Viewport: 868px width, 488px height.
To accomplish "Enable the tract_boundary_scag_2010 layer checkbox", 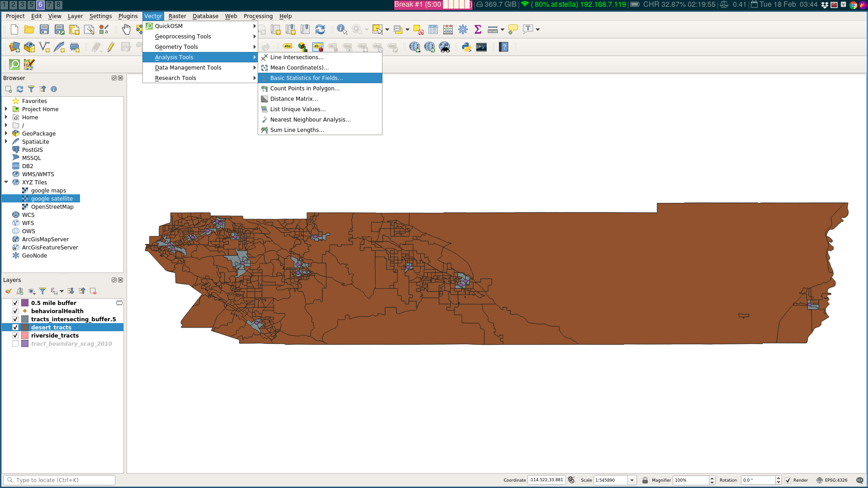I will click(15, 344).
